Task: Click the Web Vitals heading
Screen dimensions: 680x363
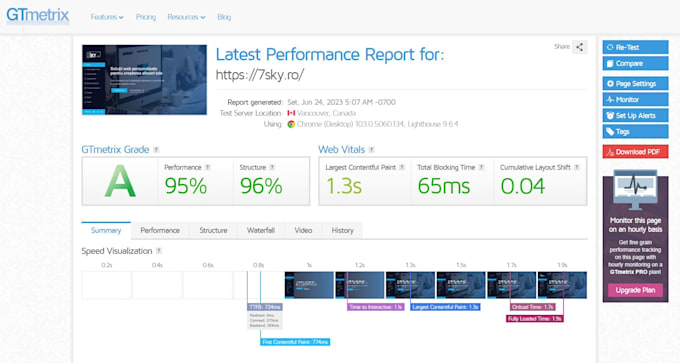Action: pyautogui.click(x=342, y=150)
